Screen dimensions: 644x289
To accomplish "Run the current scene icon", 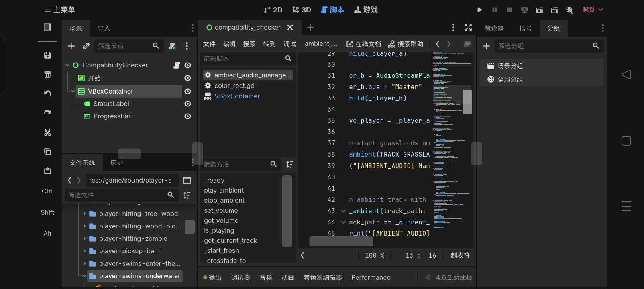I will click(539, 10).
